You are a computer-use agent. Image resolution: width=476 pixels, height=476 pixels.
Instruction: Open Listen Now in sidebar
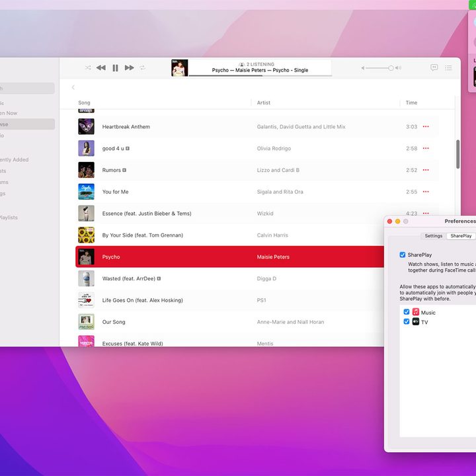point(9,113)
